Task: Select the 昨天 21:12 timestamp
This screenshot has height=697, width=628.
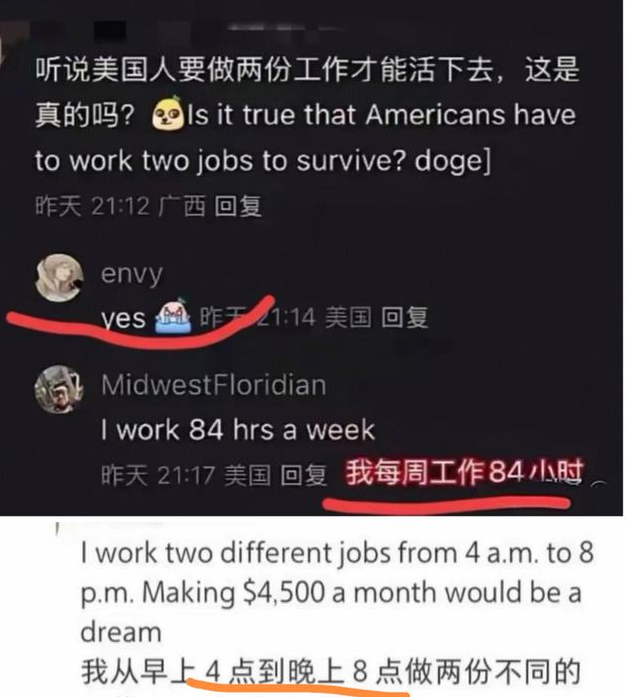Action: pyautogui.click(x=92, y=206)
